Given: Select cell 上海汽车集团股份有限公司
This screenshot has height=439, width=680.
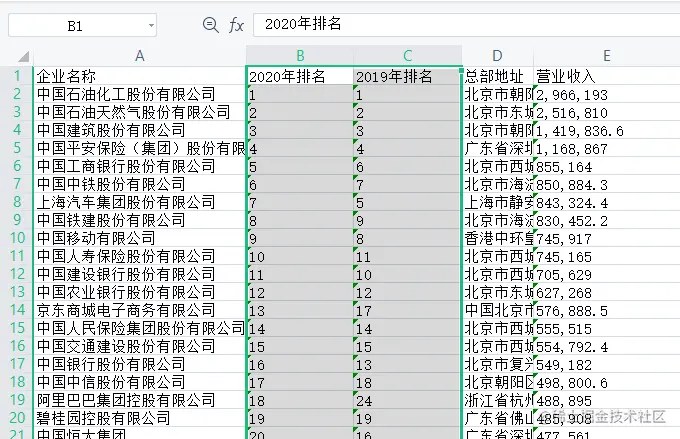Looking at the screenshot, I should click(x=140, y=202).
